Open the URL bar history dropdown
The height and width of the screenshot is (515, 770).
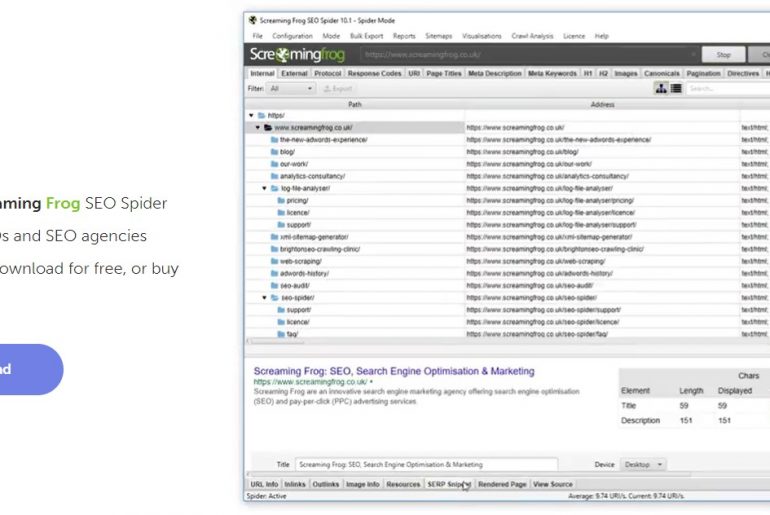coord(693,54)
